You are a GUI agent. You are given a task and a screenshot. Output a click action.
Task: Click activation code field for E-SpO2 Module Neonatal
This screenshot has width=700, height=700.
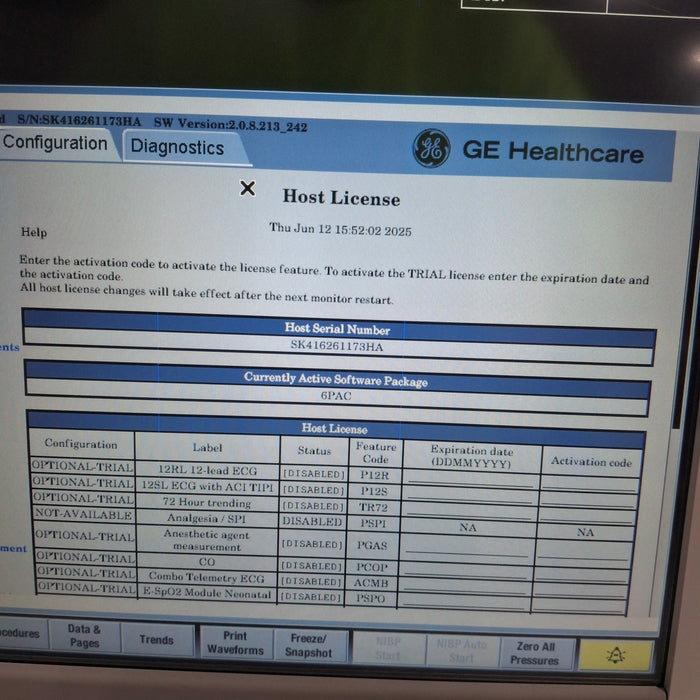[579, 604]
